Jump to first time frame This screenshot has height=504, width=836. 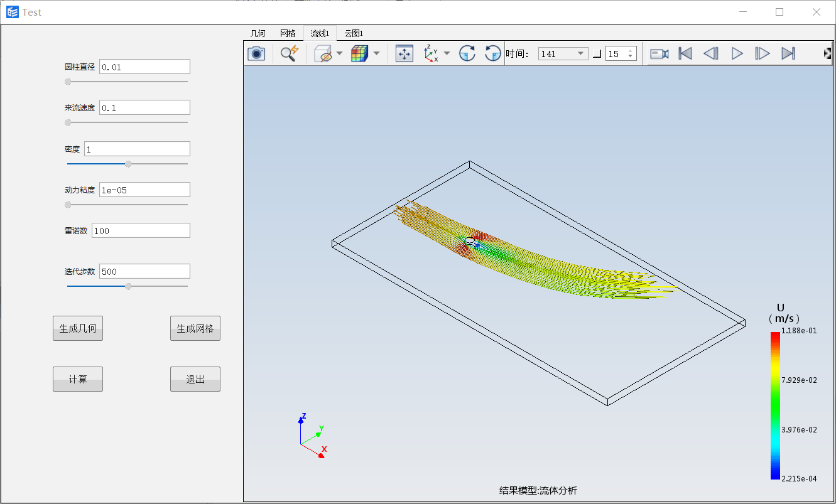pos(685,54)
